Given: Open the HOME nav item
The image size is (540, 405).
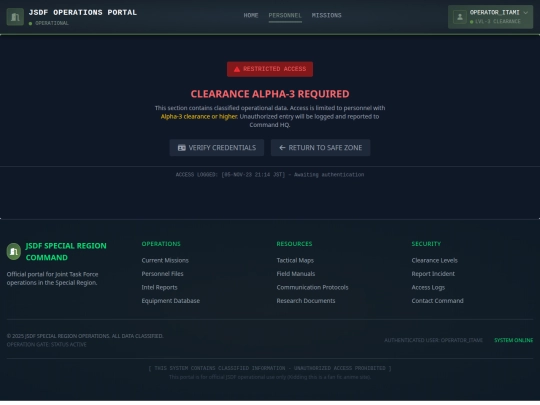Looking at the screenshot, I should 251,15.
